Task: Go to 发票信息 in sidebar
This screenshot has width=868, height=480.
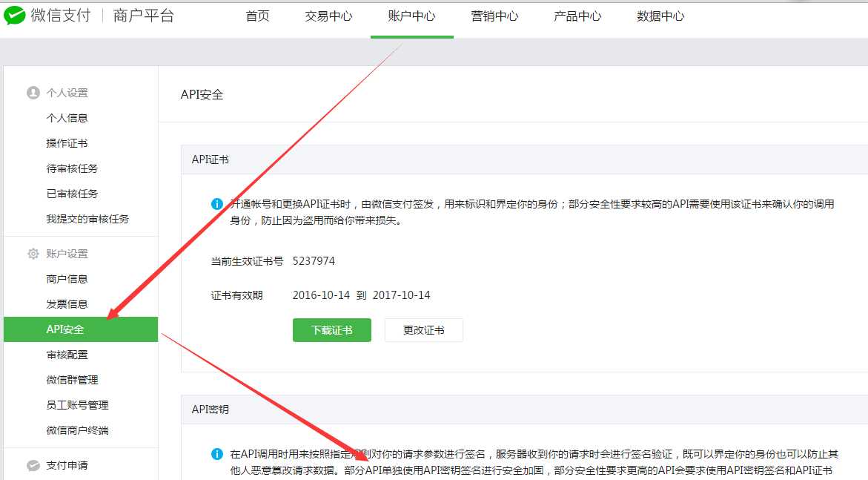Action: (67, 304)
